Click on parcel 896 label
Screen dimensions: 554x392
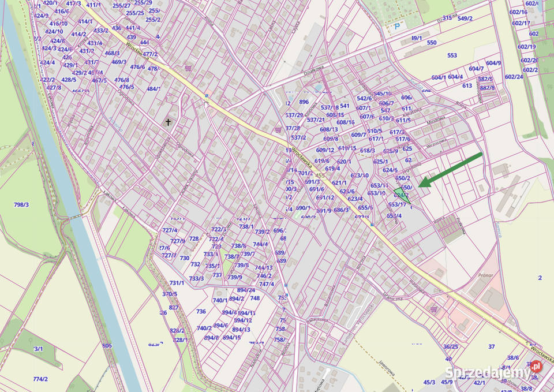pos(304,102)
